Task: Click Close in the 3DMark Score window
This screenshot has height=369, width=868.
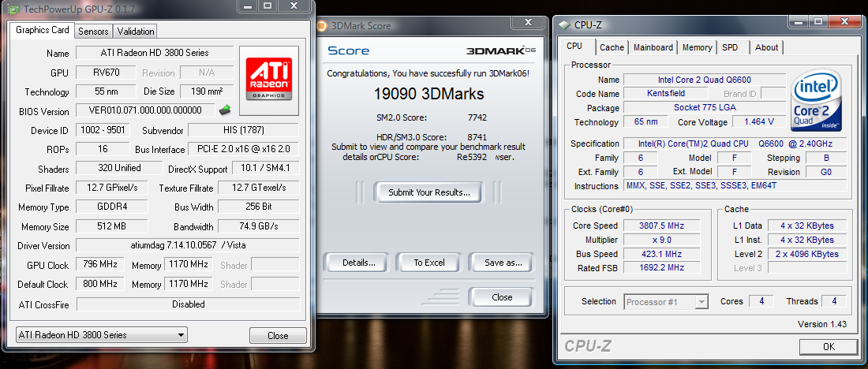Action: click(502, 297)
